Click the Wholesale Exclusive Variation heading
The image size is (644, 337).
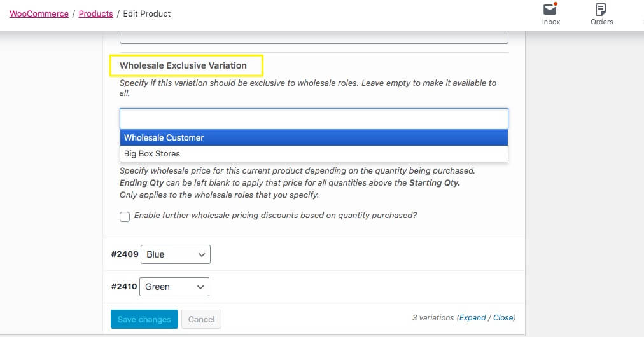(183, 65)
